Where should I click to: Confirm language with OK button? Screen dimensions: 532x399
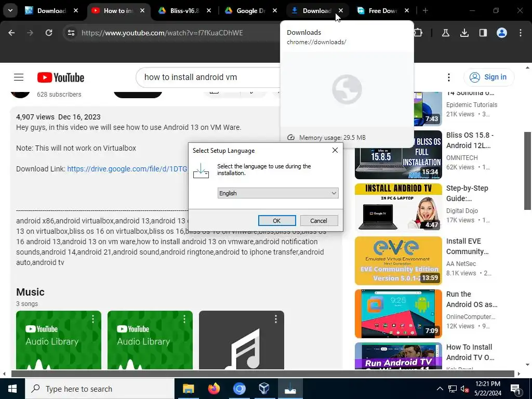277,220
